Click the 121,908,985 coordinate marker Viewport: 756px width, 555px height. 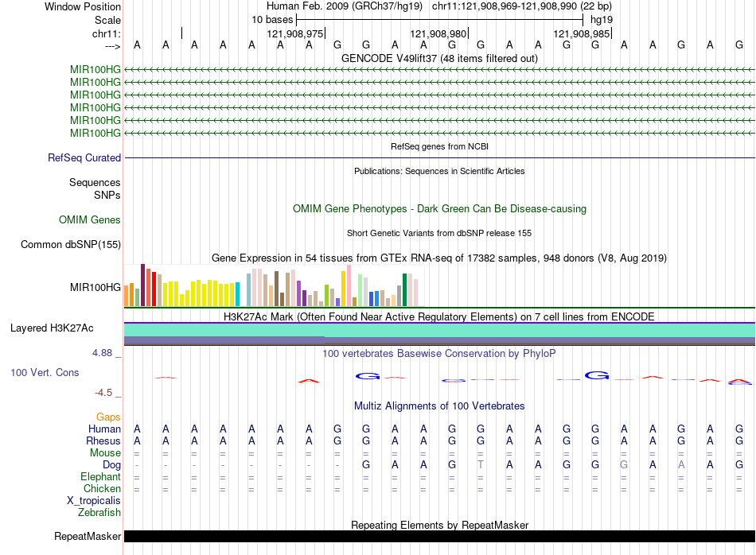point(582,33)
